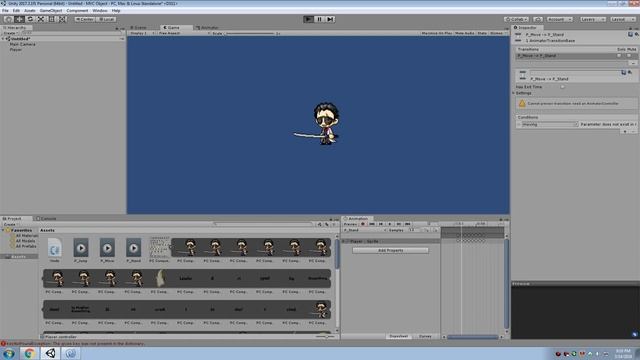Open the Collab dropdown
Screen dimensions: 640x360
(x=517, y=19)
